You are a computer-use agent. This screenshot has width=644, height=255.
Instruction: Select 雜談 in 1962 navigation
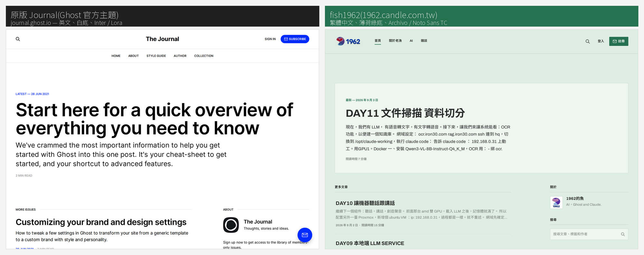tap(424, 41)
